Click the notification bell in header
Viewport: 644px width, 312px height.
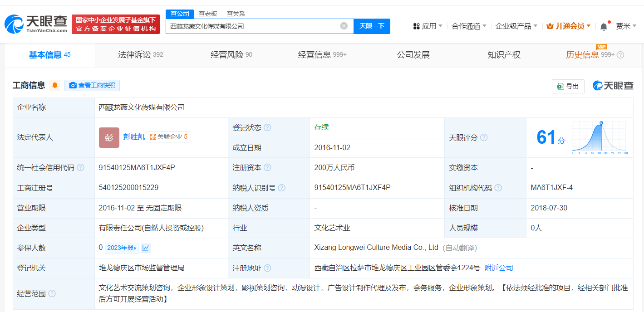[x=604, y=26]
